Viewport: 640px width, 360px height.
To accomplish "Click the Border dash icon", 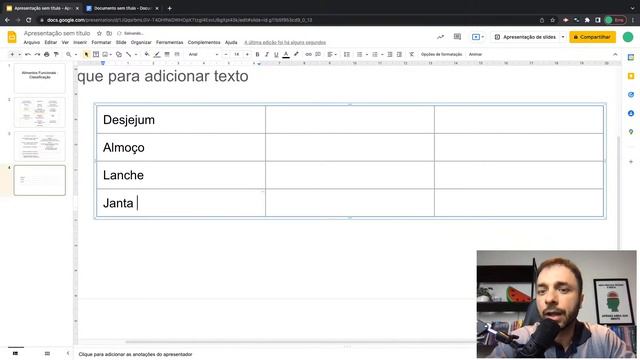I will 177,54.
